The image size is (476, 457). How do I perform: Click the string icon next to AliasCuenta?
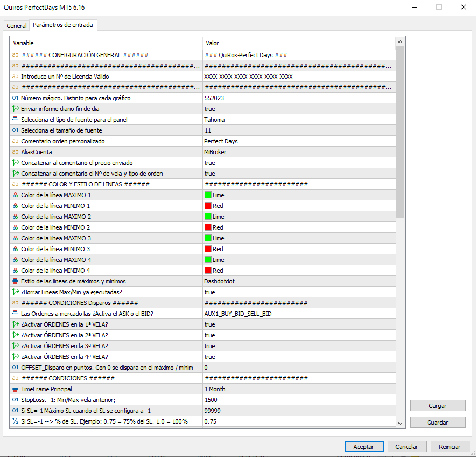click(x=15, y=152)
